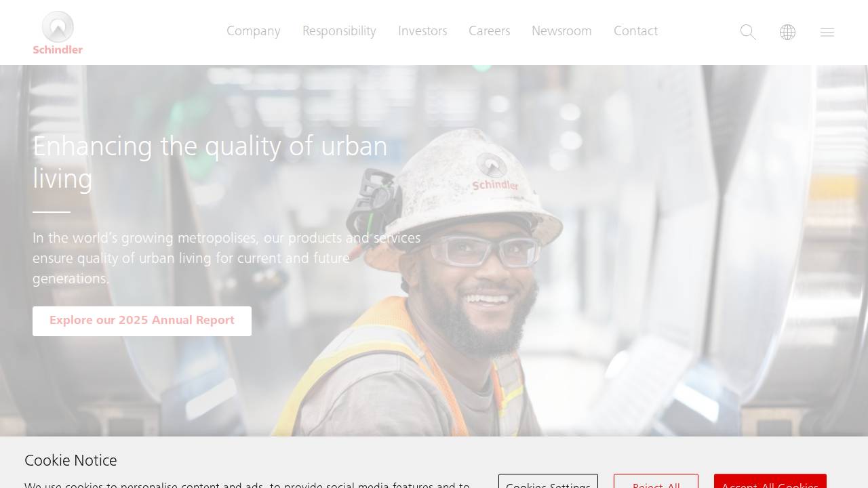The height and width of the screenshot is (488, 868).
Task: Open the Newsroom navigation item
Action: [x=561, y=31]
